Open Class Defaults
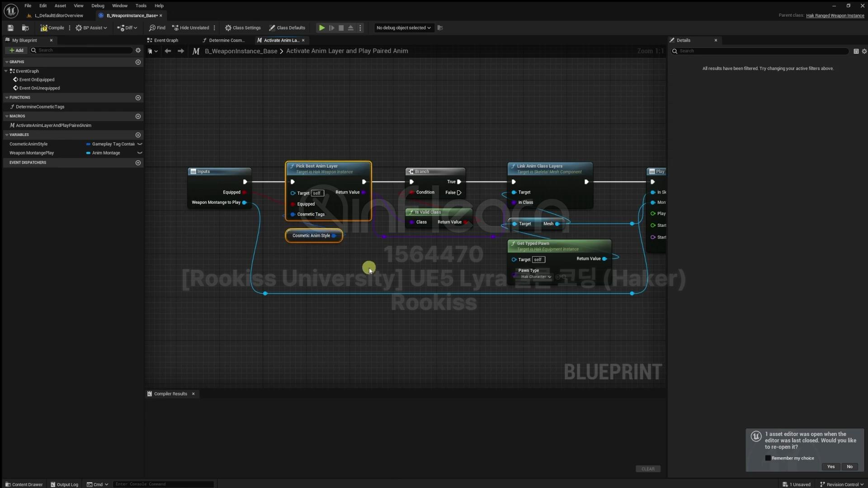This screenshot has width=868, height=488. point(287,28)
